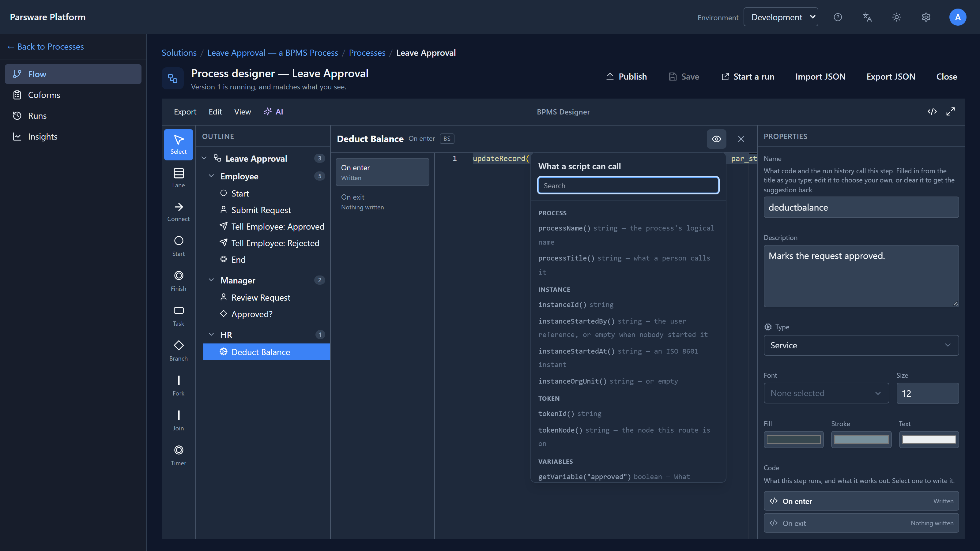Open the user avatar A
The width and height of the screenshot is (980, 551).
(958, 17)
